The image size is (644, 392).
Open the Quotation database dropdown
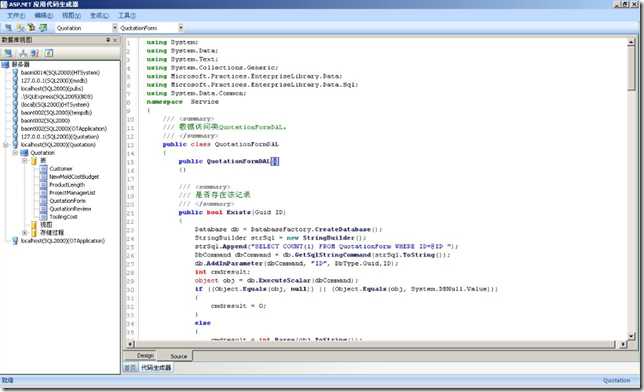coord(115,28)
